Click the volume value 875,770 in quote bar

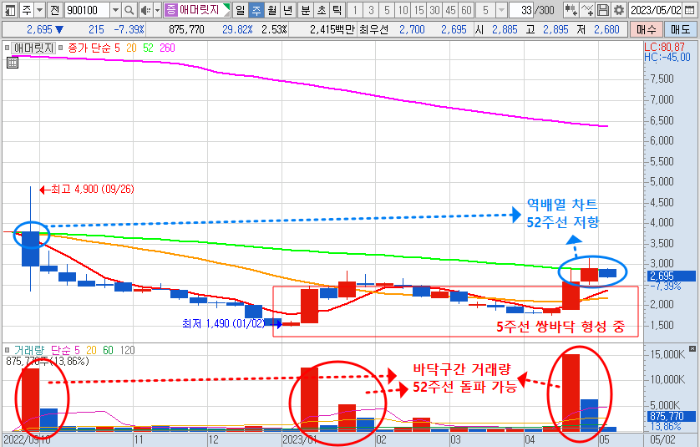click(x=187, y=30)
